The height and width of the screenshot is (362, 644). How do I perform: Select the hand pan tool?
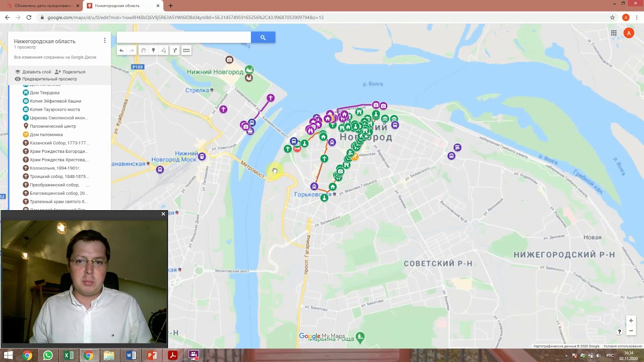click(143, 50)
